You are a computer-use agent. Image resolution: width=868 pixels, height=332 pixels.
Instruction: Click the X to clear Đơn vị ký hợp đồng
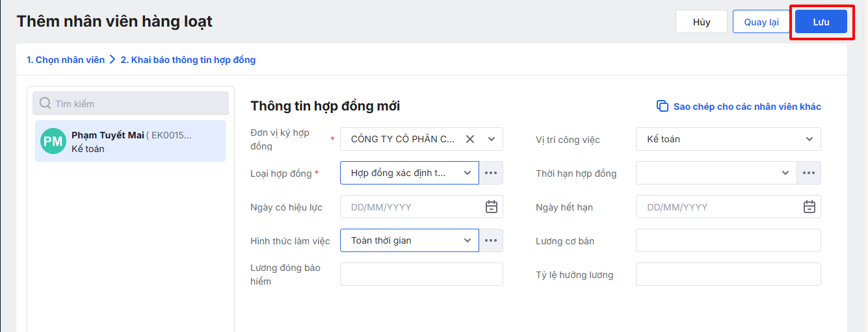(470, 139)
